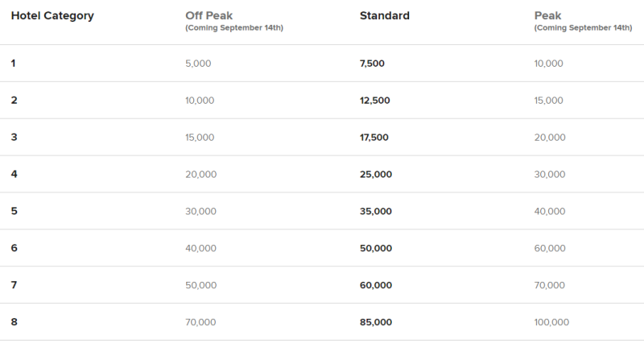Screen dimensions: 644x343
Task: Select the Category 3 standard 17,500 value
Action: pyautogui.click(x=377, y=138)
